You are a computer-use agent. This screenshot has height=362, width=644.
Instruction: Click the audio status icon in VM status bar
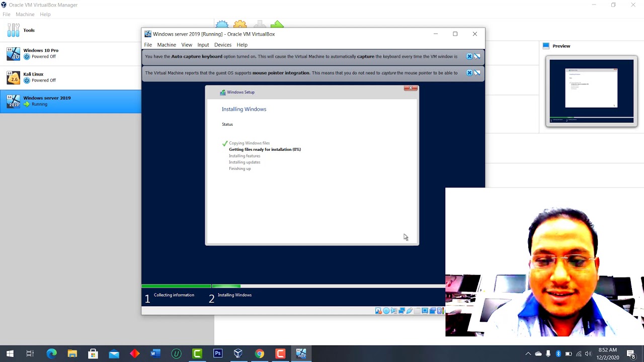pos(394,311)
